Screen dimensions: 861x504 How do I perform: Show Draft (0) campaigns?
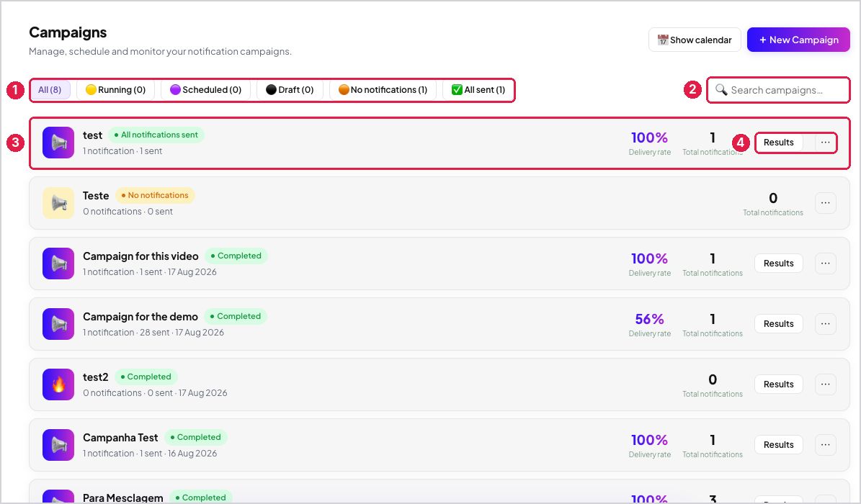point(290,90)
